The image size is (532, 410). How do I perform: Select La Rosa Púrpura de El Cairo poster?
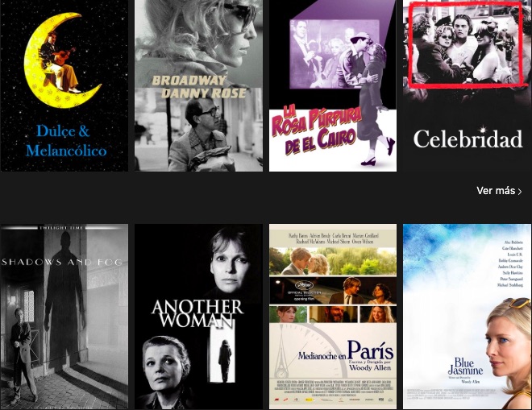pyautogui.click(x=333, y=85)
